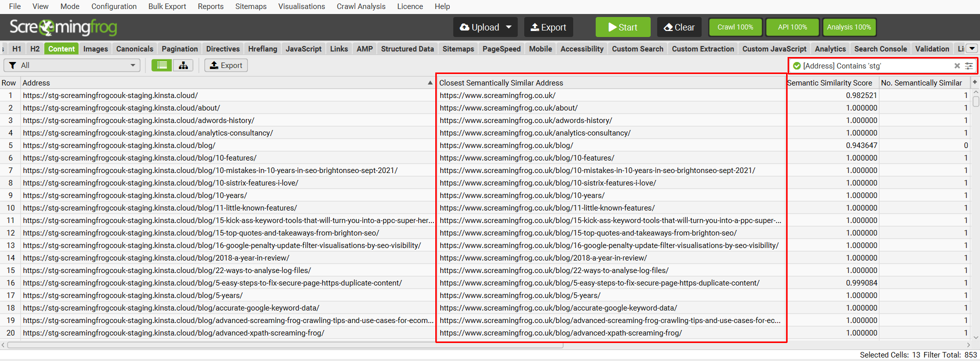Click No. Semantically Similar column header

[925, 82]
